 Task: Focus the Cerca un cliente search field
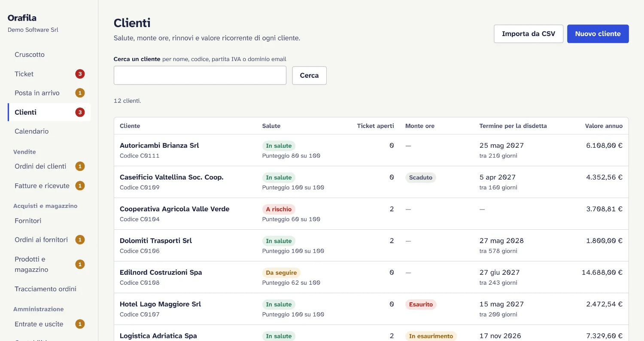pyautogui.click(x=200, y=75)
